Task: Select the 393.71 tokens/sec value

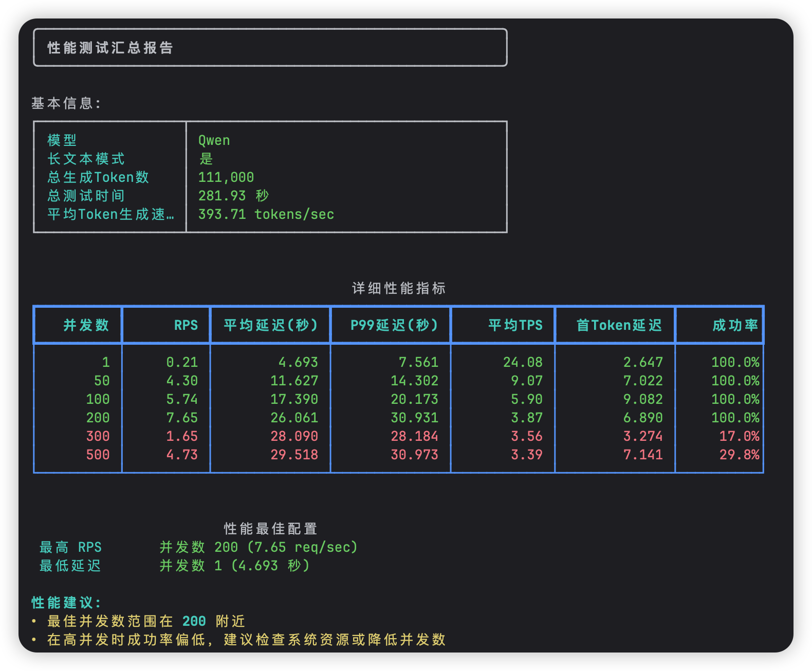Action: click(x=266, y=214)
